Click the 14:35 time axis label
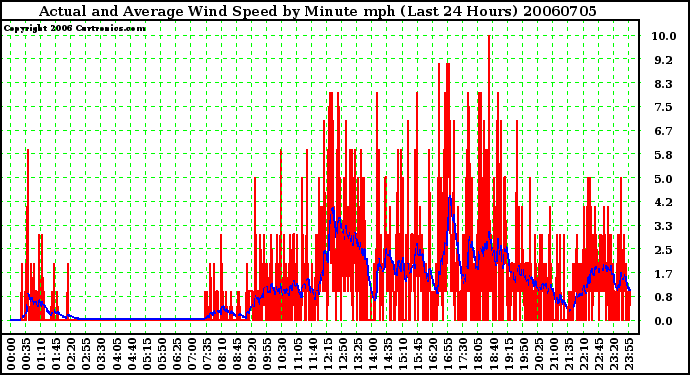The width and height of the screenshot is (690, 375). (x=388, y=354)
